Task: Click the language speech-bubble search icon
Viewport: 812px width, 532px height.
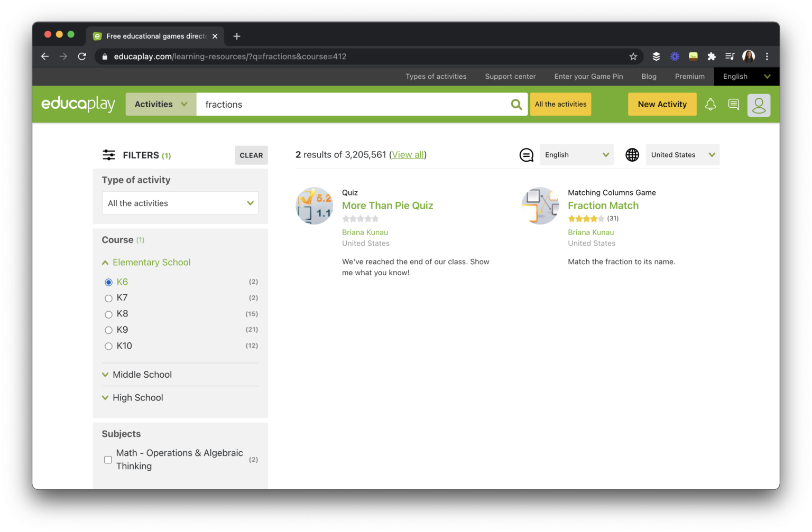Action: [x=526, y=154]
